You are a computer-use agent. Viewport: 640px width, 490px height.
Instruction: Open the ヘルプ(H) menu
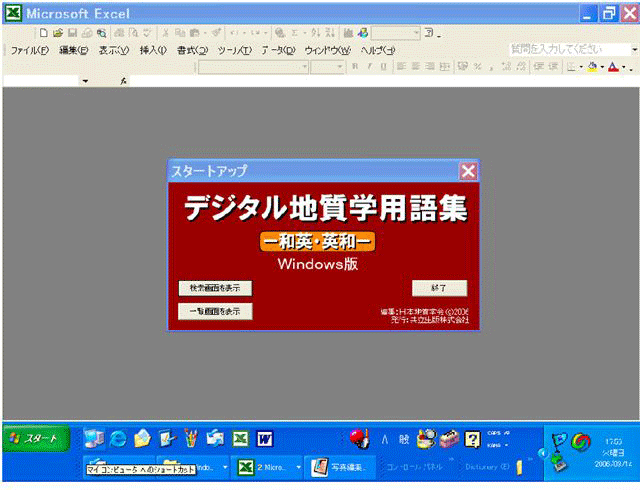click(378, 50)
